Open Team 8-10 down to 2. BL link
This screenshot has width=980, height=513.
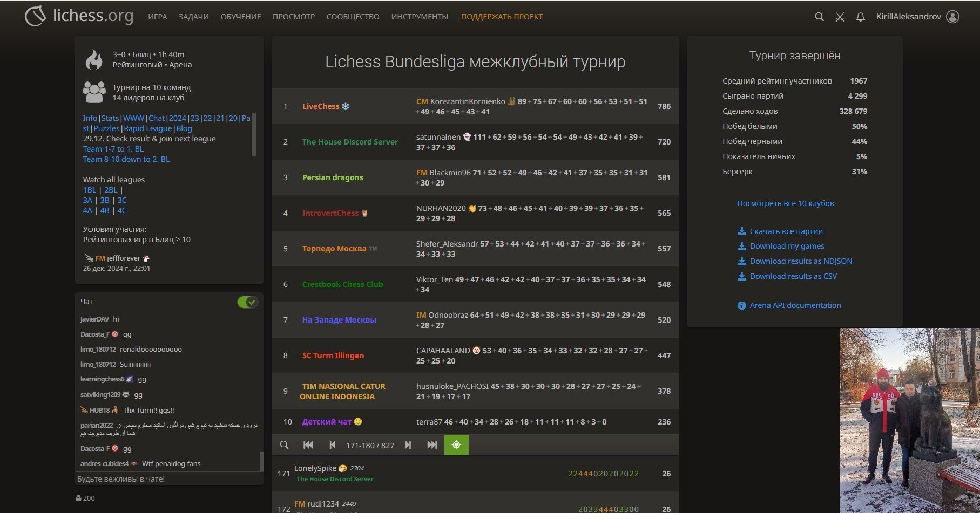click(126, 159)
